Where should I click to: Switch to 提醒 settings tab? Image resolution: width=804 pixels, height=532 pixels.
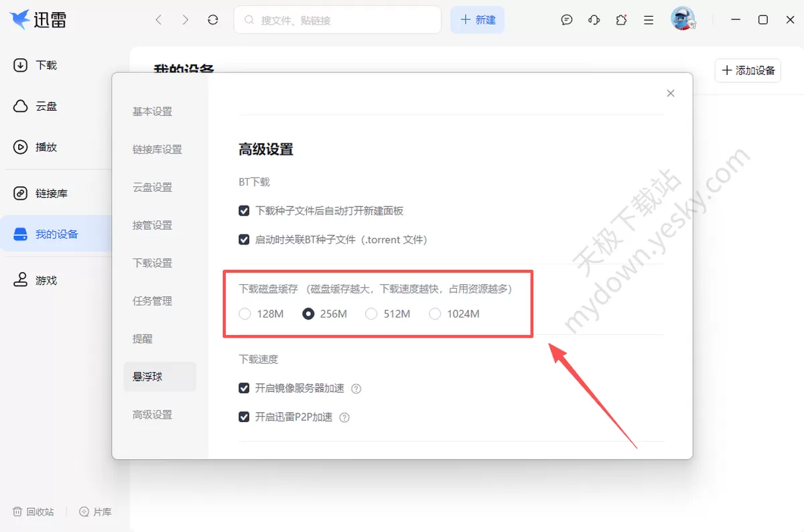click(x=143, y=339)
